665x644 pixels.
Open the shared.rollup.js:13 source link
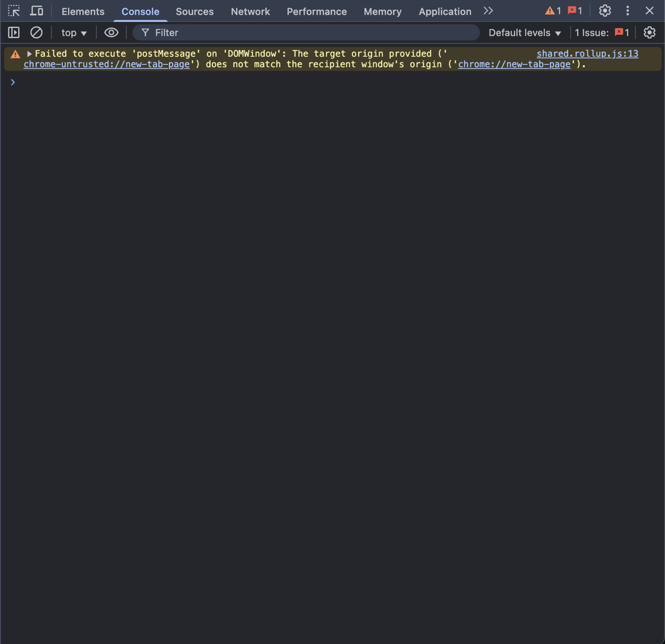pos(587,53)
